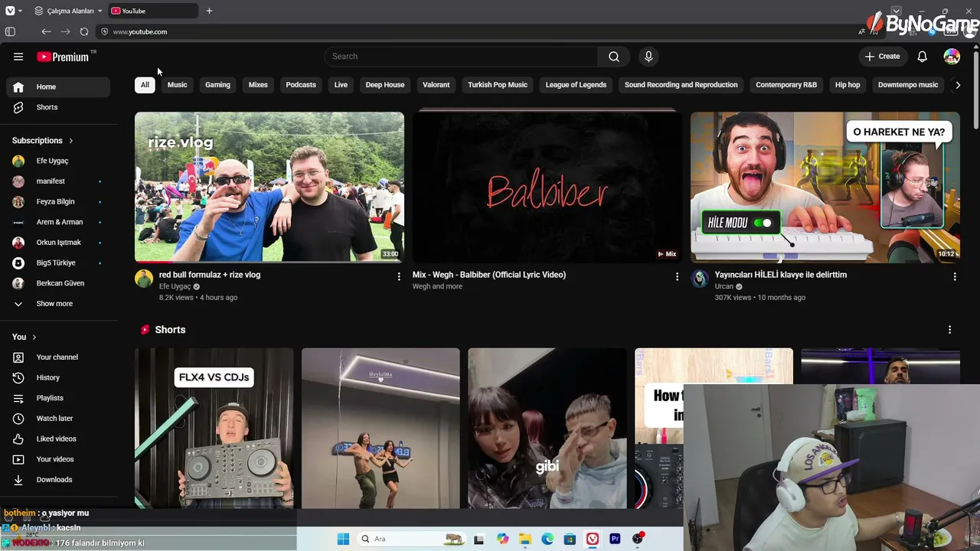Click the search magnifier button

(614, 57)
